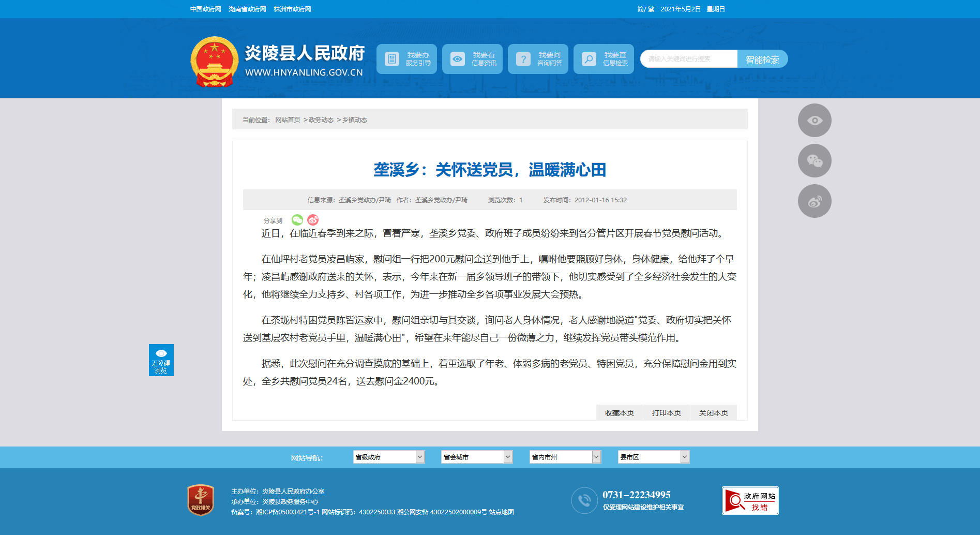Image resolution: width=980 pixels, height=535 pixels.
Task: Expand the 省会城市 dropdown
Action: point(476,457)
